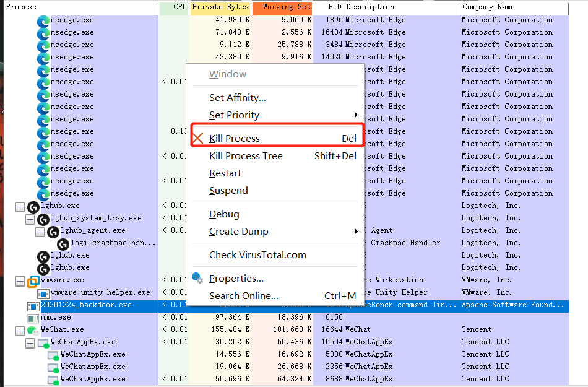Choose Check VirusTotal.com entry
The image size is (588, 387).
(275, 255)
